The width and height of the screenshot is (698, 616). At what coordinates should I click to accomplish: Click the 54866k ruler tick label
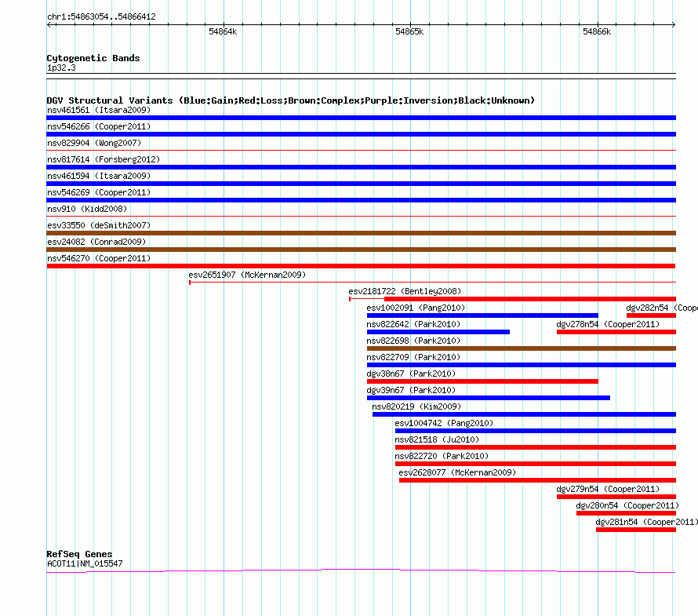(x=597, y=32)
